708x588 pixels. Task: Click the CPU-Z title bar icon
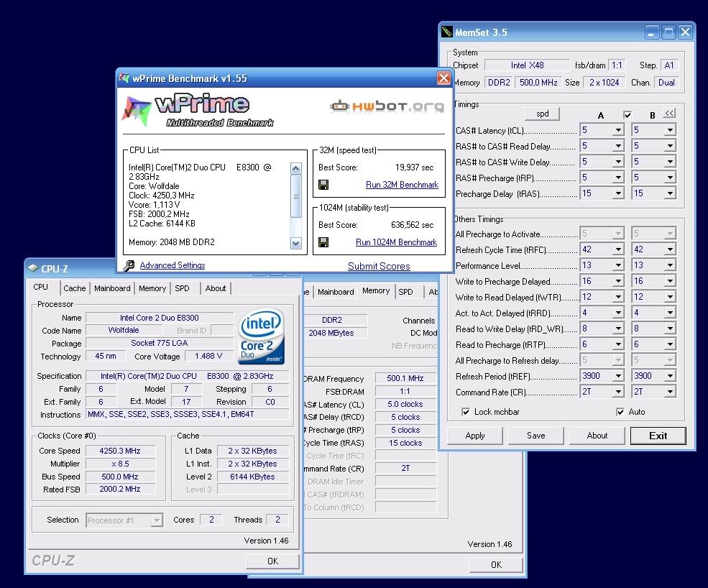tap(33, 268)
